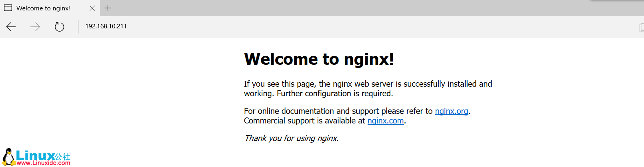This screenshot has width=644, height=167.
Task: Open the reading view icon
Action: (641, 27)
